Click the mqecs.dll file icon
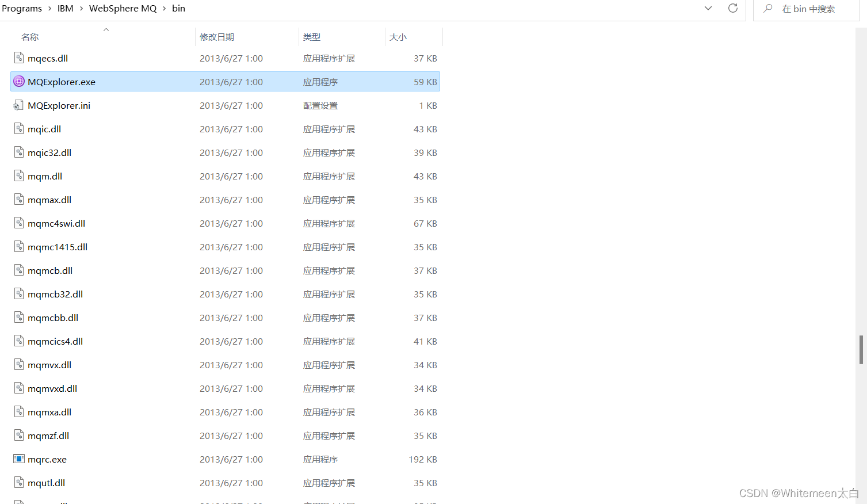The width and height of the screenshot is (867, 504). (19, 58)
